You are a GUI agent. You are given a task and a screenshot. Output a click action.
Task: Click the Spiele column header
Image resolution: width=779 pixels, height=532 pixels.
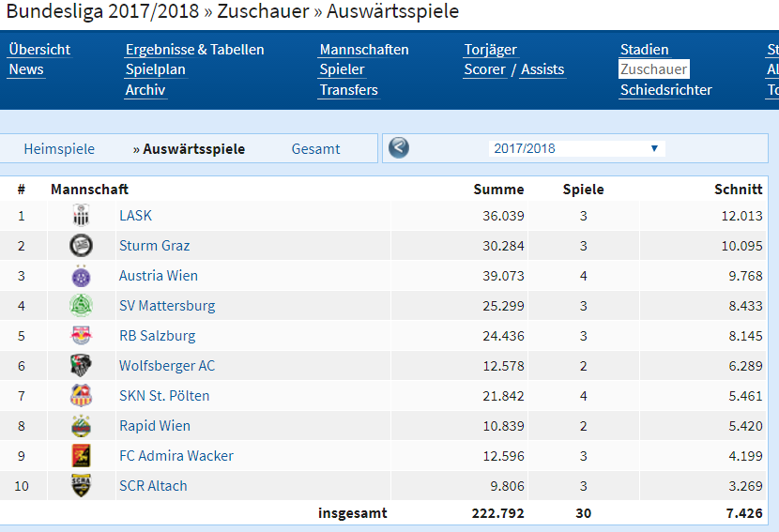[583, 190]
